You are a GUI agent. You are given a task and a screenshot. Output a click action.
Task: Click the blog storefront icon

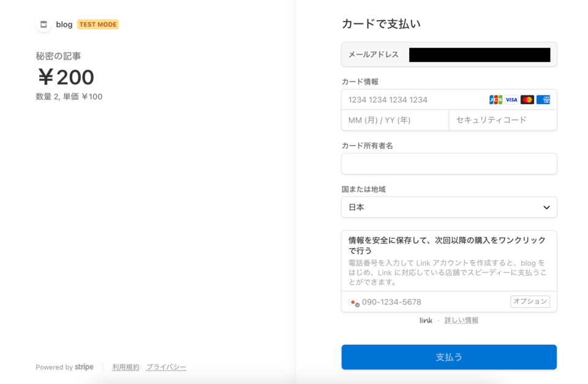[43, 24]
